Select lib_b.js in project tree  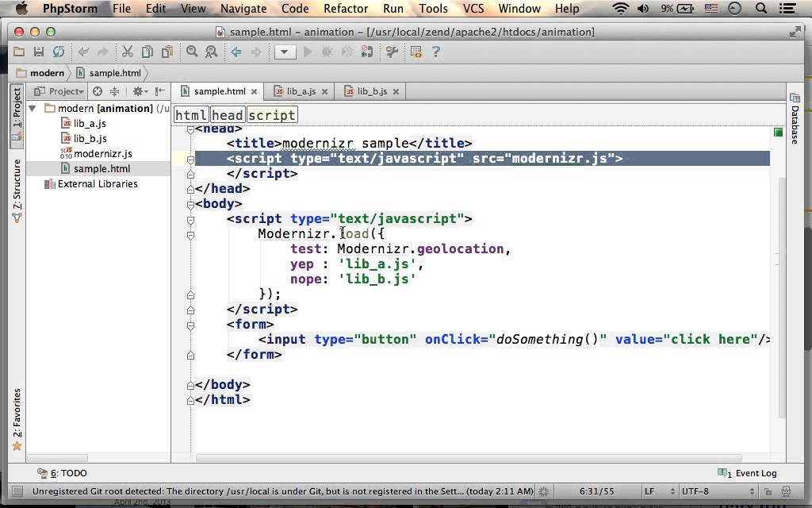coord(90,138)
